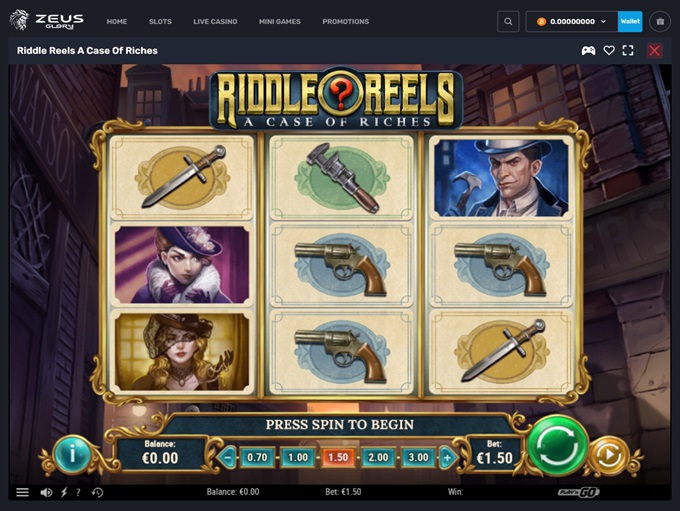Open game history clock icon
The height and width of the screenshot is (511, 680).
[x=97, y=492]
